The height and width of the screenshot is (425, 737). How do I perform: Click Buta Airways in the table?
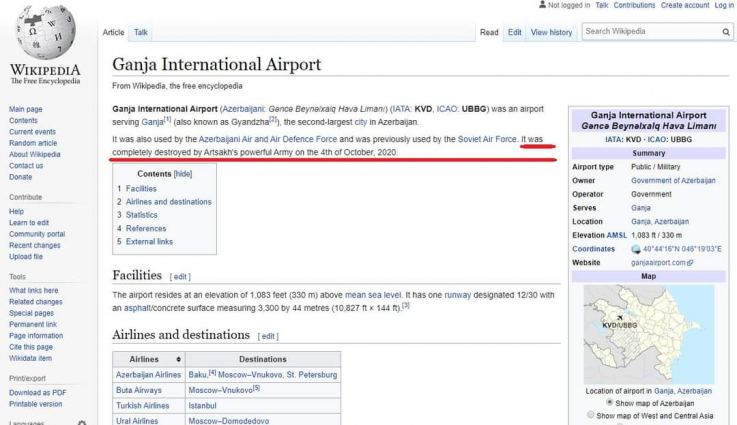point(138,390)
